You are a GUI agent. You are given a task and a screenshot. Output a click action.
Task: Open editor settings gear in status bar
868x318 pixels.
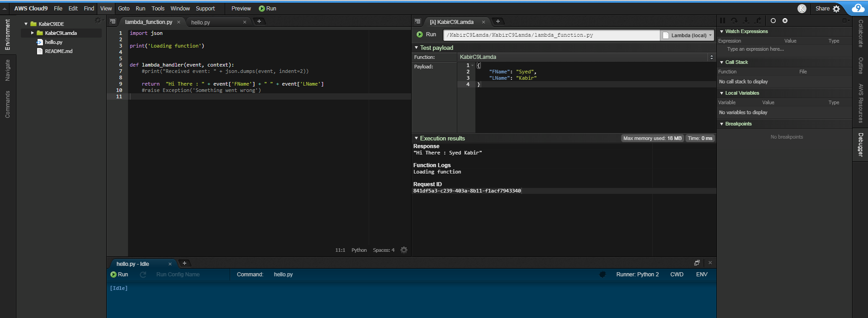point(404,250)
